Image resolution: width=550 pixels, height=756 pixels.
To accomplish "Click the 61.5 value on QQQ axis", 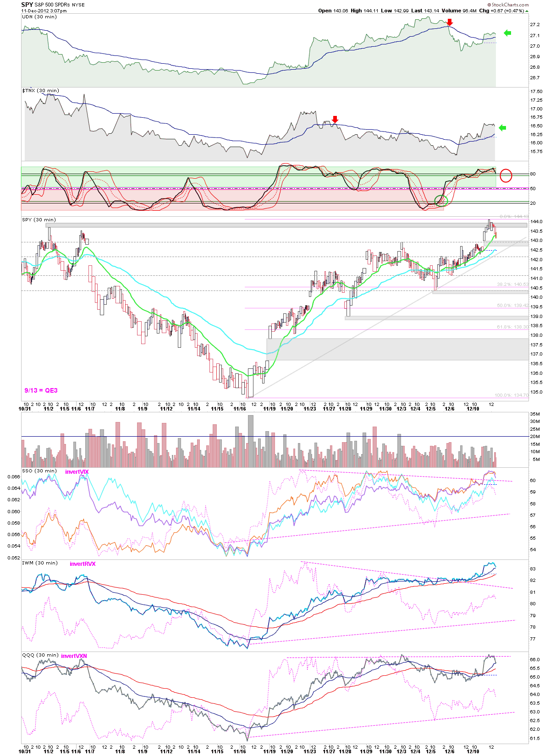I will [x=534, y=738].
